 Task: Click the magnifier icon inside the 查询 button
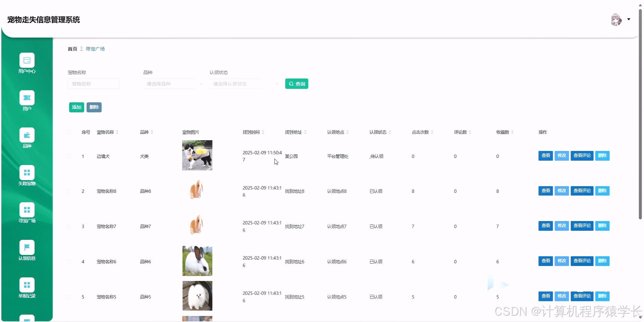(x=291, y=84)
